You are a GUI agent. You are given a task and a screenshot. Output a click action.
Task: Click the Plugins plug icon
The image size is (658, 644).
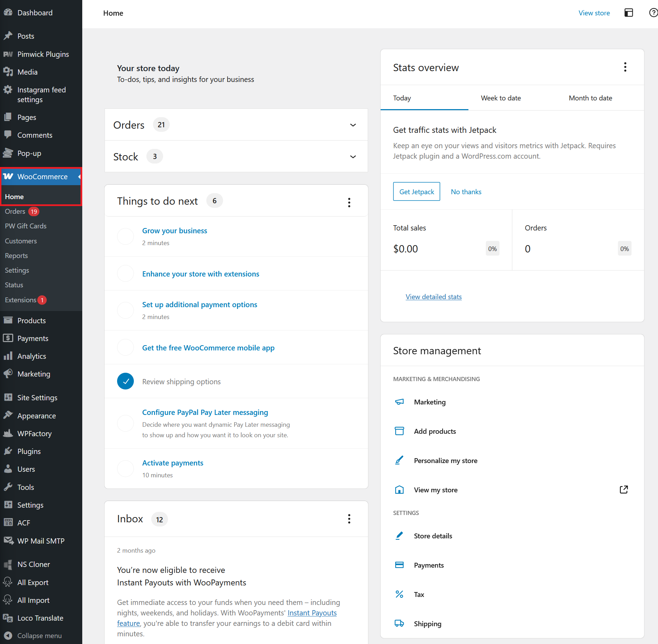tap(8, 451)
